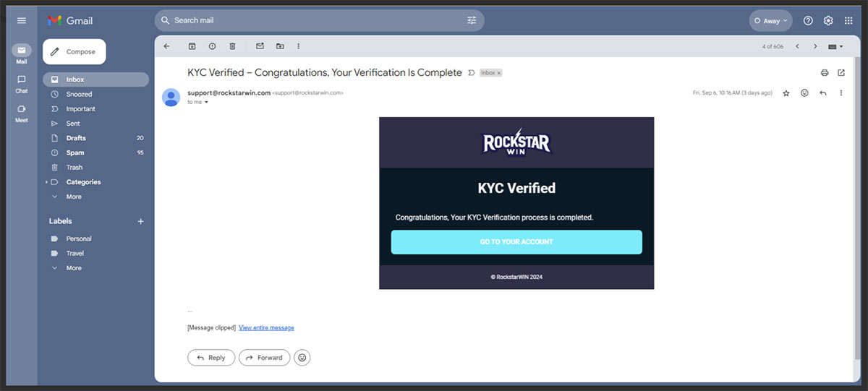
Task: Open the Settings gear icon
Action: (x=828, y=21)
